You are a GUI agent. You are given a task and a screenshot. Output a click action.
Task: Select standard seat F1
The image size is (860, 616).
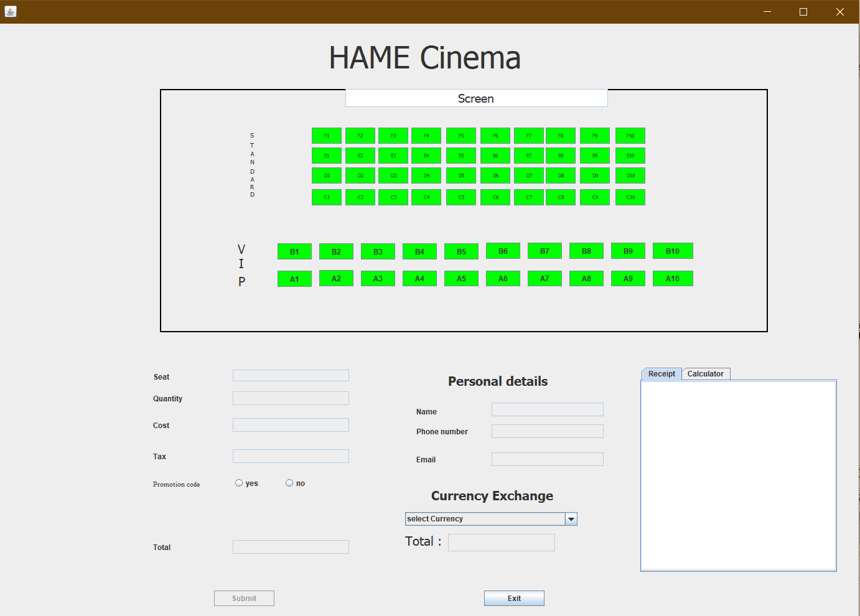tap(327, 136)
